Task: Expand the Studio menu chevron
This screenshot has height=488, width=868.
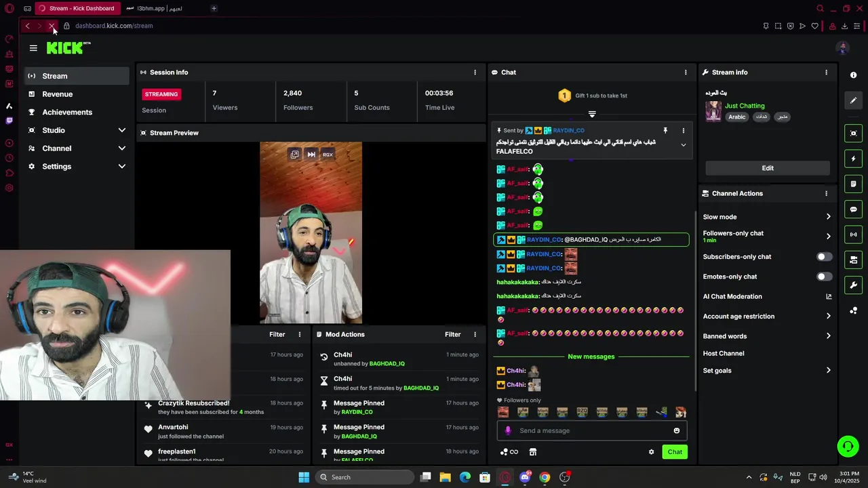Action: pyautogui.click(x=122, y=130)
